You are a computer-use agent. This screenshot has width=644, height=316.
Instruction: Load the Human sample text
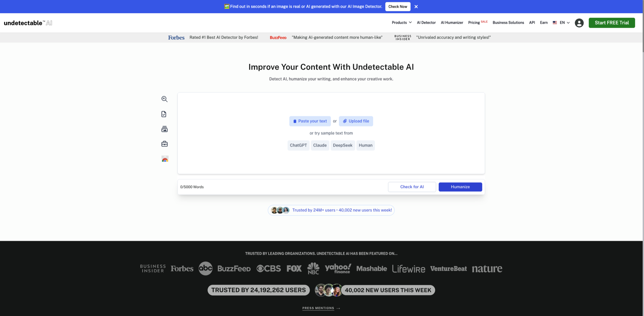click(366, 145)
